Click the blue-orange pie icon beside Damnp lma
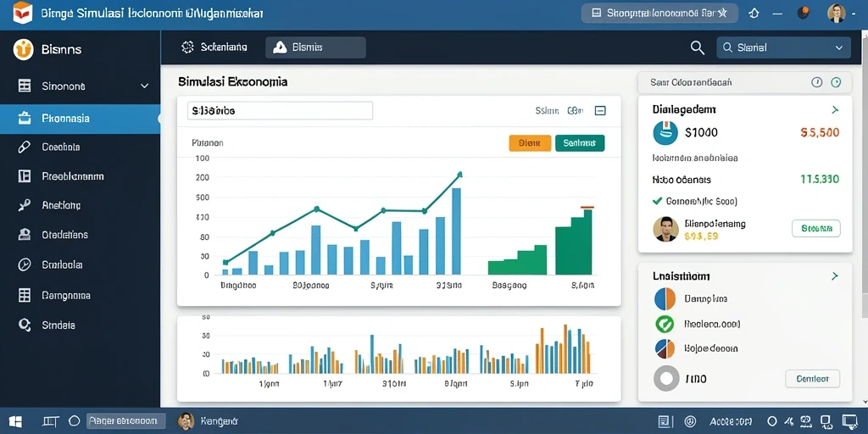868x434 pixels. 665,299
